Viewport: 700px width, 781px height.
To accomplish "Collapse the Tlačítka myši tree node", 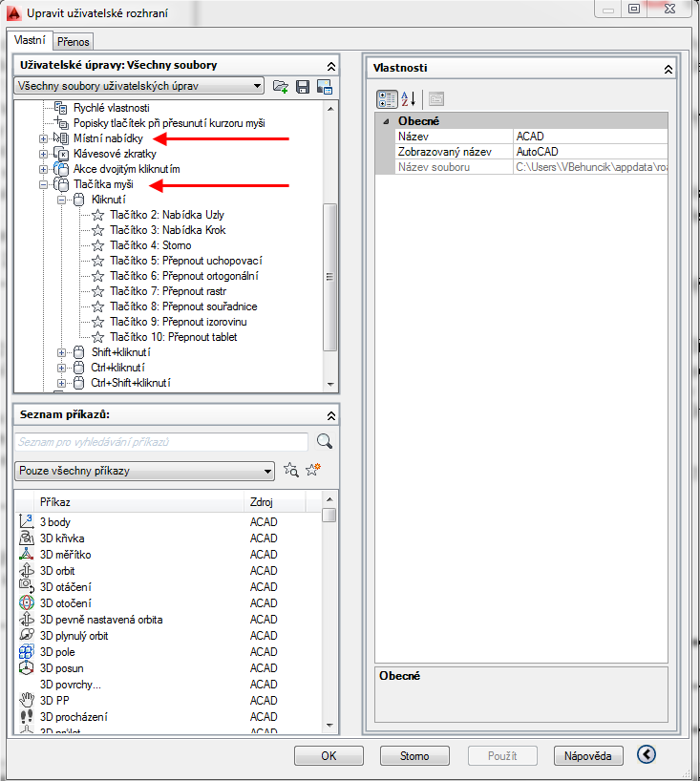I will [x=43, y=184].
